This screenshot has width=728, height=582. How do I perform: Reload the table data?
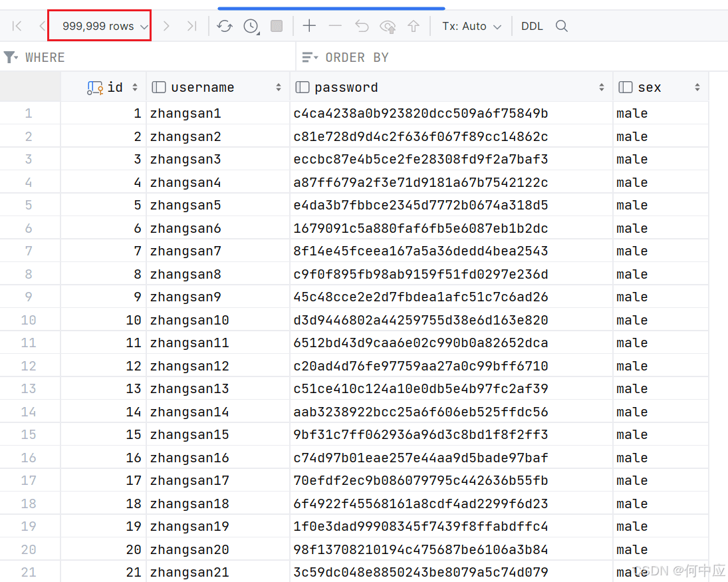pos(225,26)
